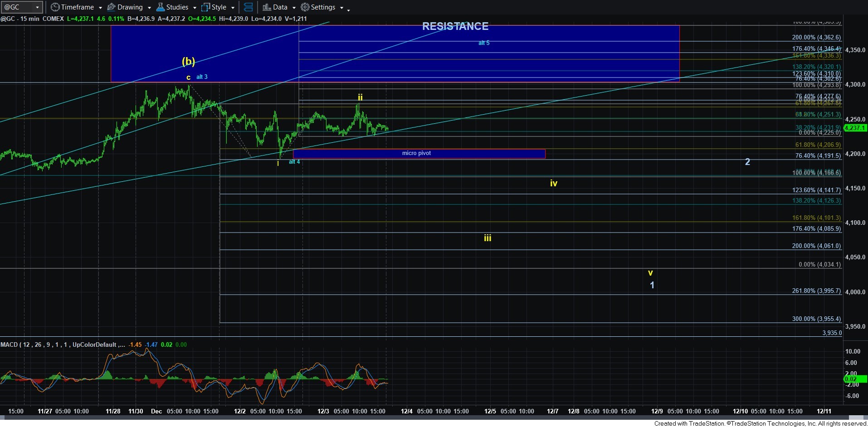This screenshot has height=427, width=868.
Task: Open the @GC symbol combo box
Action: click(x=22, y=7)
